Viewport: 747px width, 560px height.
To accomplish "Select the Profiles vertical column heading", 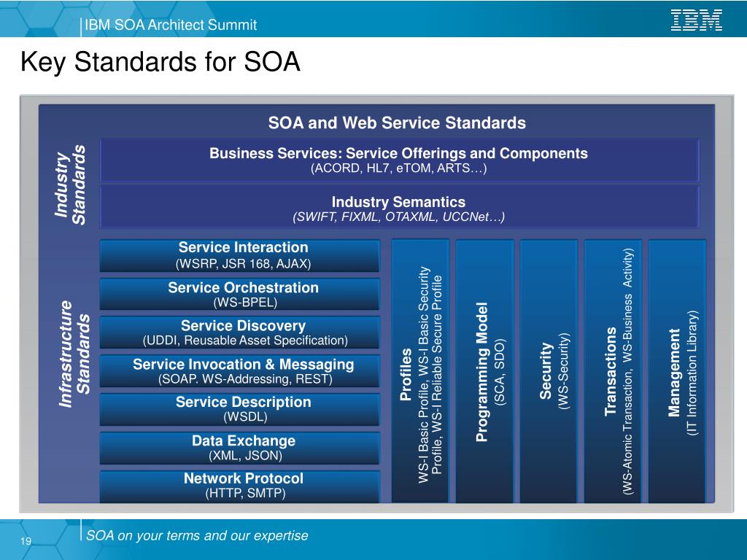I will (406, 374).
